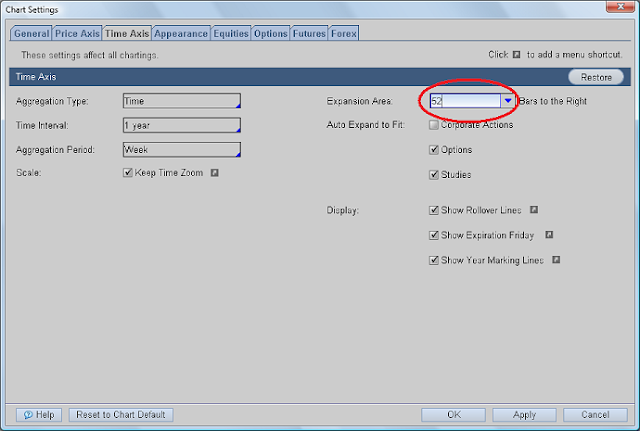Add menu shortcut for Show Expiration Friday
The image size is (640, 431).
click(x=549, y=235)
